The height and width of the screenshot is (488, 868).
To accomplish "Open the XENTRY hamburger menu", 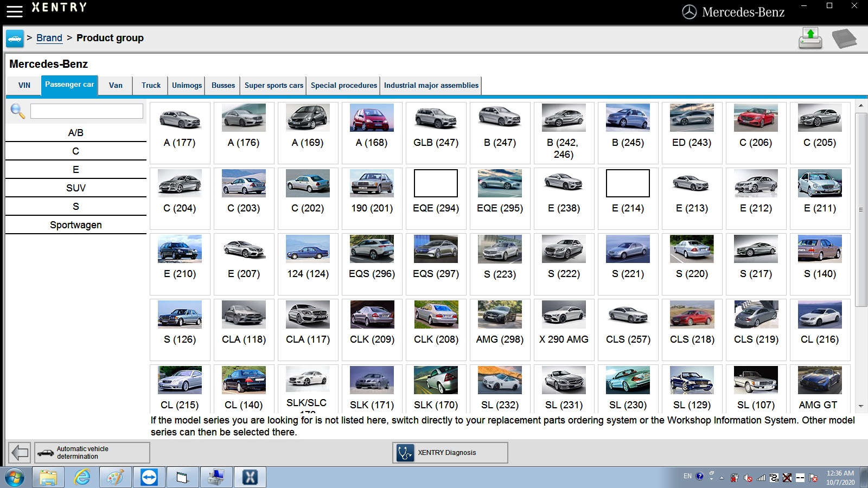I will tap(14, 11).
